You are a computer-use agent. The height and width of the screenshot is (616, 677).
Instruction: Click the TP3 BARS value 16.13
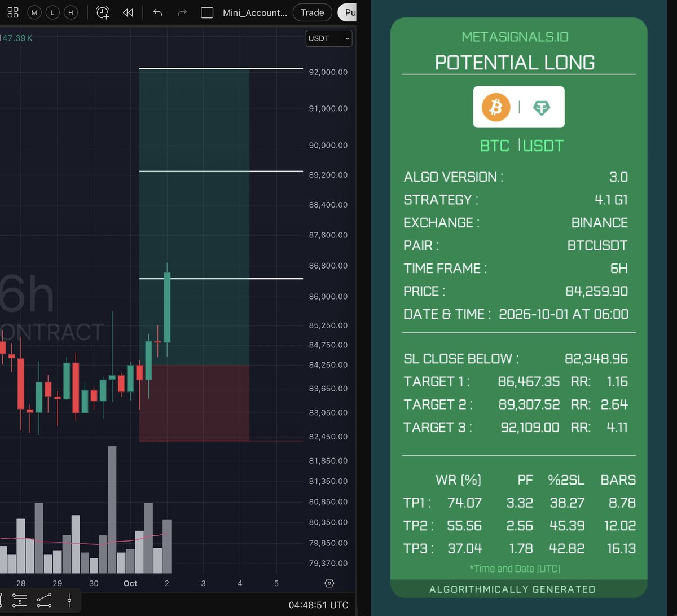pos(620,549)
